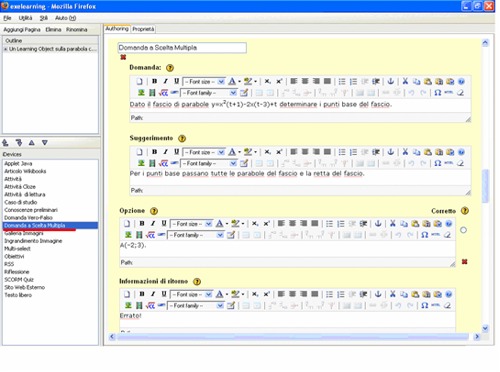Apply subscript in the Domanda editor
The height and width of the screenshot is (372, 500).
point(267,81)
